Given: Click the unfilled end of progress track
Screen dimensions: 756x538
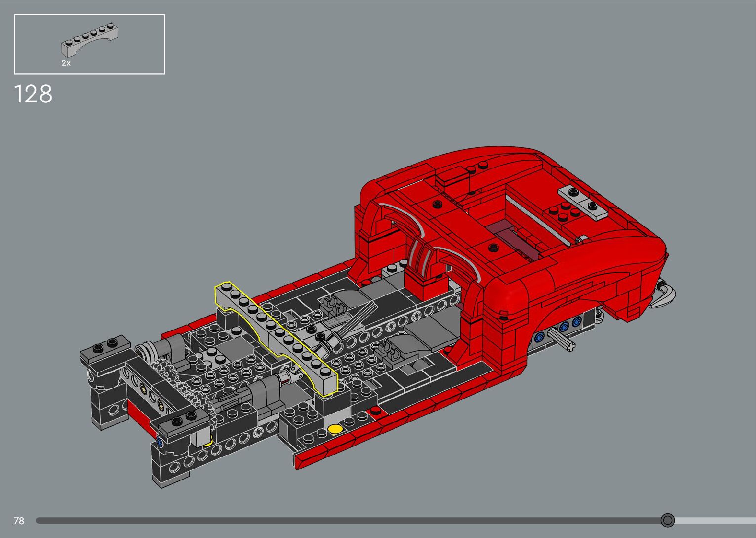Looking at the screenshot, I should tap(716, 520).
